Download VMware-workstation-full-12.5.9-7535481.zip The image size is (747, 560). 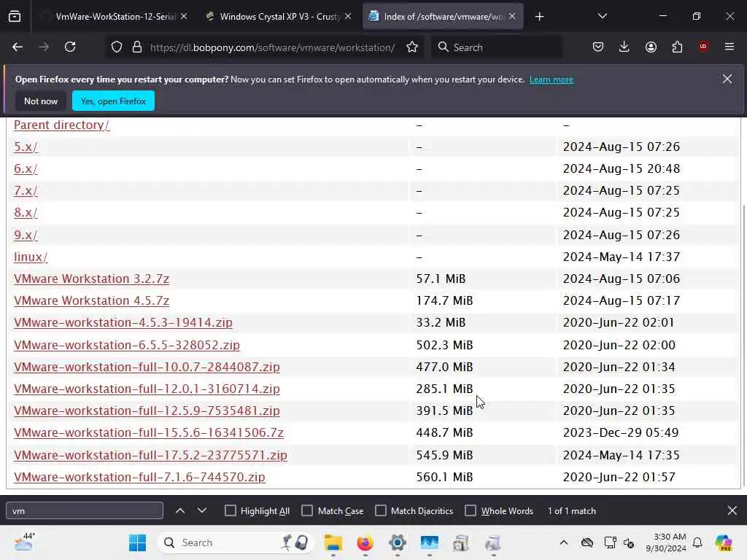point(147,411)
